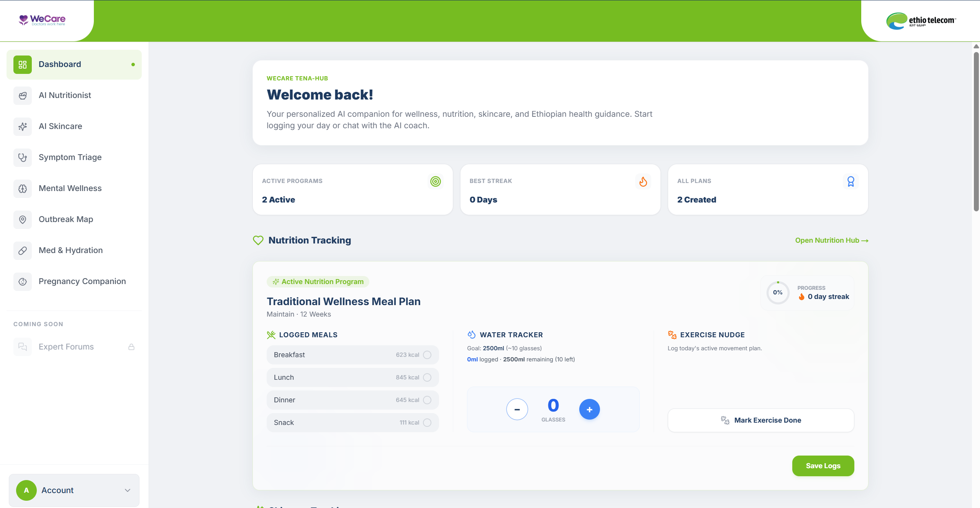This screenshot has height=508, width=980.
Task: Click the "845 kcal" lunch value
Action: click(x=408, y=377)
